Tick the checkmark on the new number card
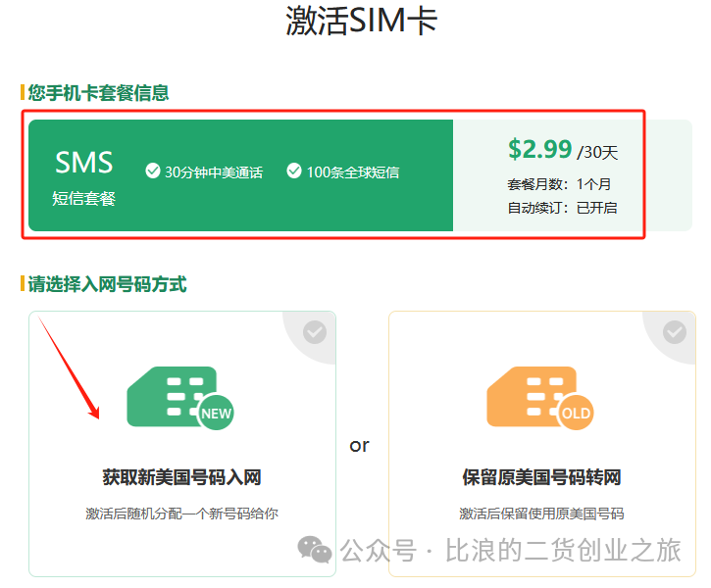This screenshot has width=711, height=588. pyautogui.click(x=315, y=332)
